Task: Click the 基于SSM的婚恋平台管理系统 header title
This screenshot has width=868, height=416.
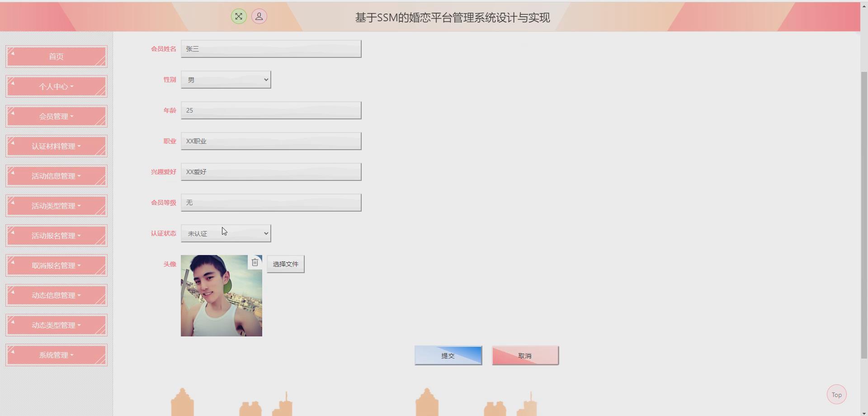Action: [453, 18]
